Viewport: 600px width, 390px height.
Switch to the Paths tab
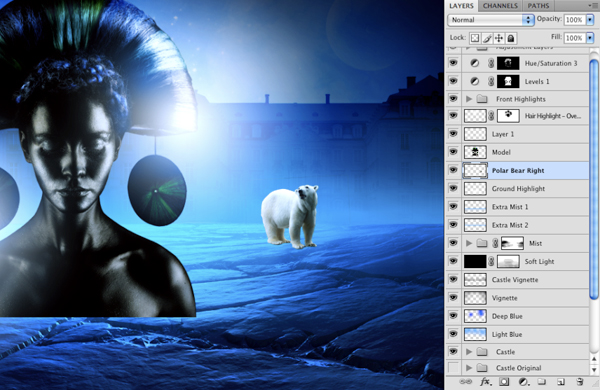point(538,6)
